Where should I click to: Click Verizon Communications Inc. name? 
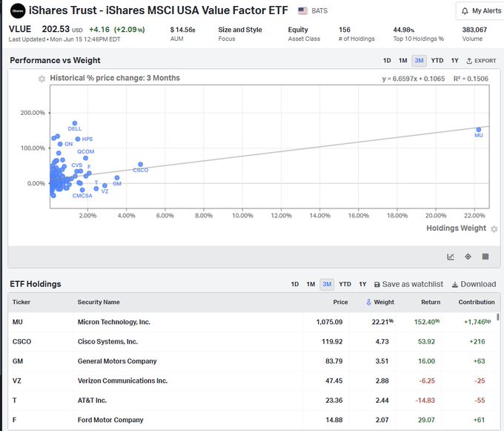coord(122,381)
